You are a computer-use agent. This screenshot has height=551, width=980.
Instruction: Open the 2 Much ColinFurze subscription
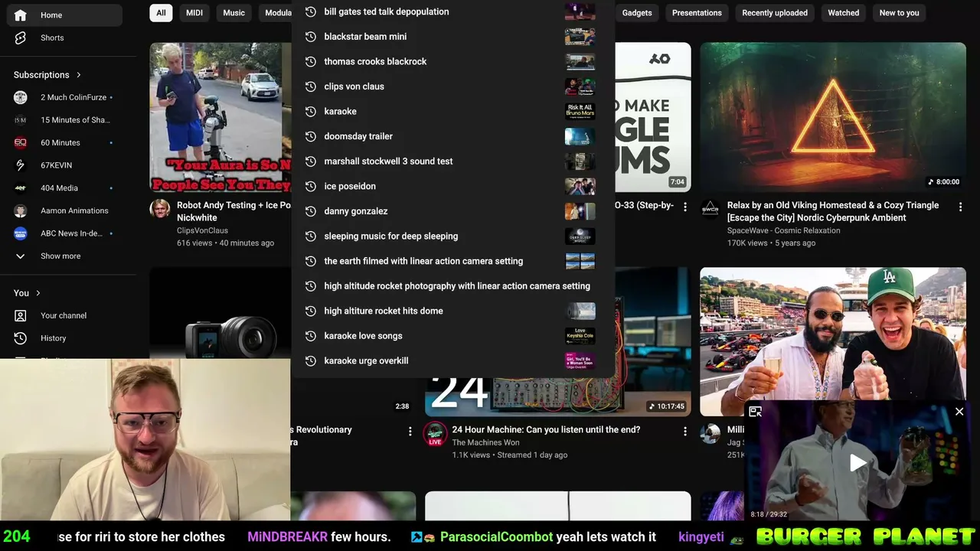[64, 97]
